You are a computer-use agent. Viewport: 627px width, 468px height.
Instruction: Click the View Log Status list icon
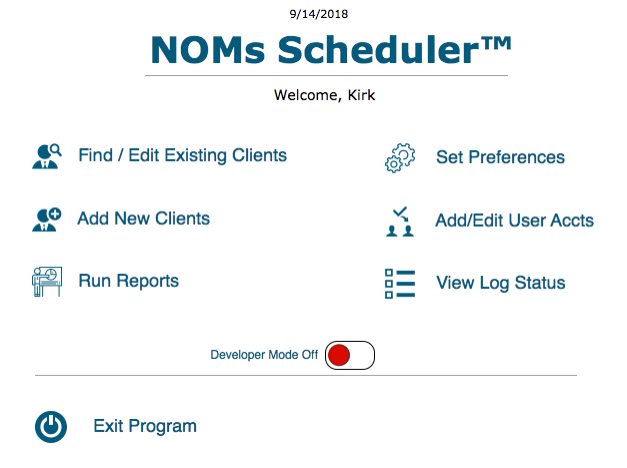point(400,283)
